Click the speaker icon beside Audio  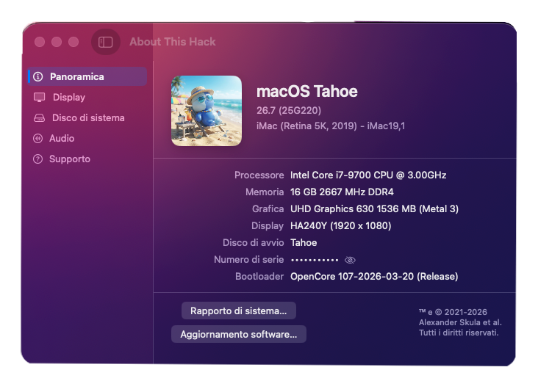[37, 139]
